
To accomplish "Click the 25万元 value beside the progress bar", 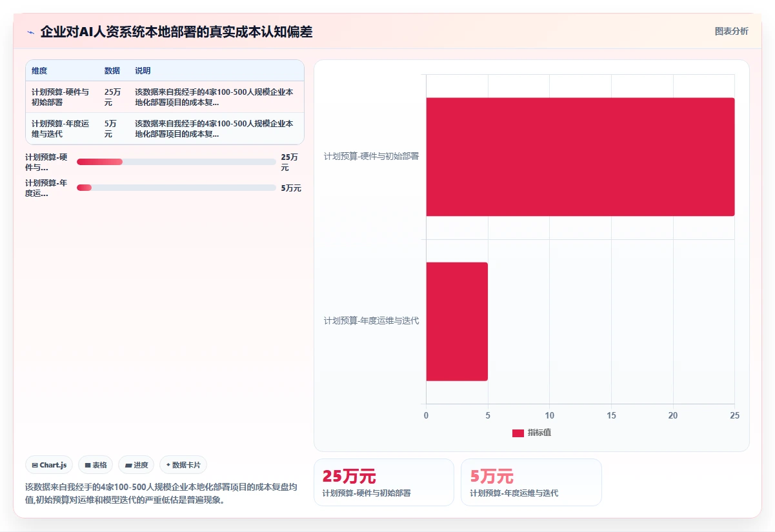I will 290,162.
